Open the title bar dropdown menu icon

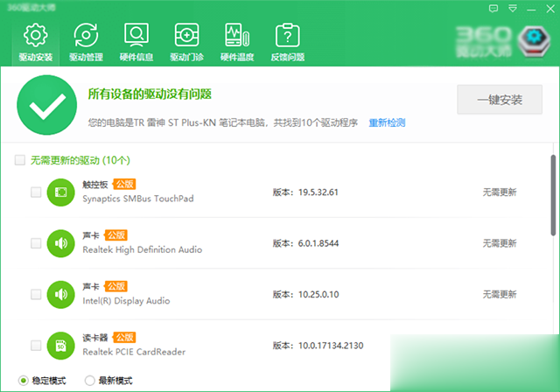[513, 9]
